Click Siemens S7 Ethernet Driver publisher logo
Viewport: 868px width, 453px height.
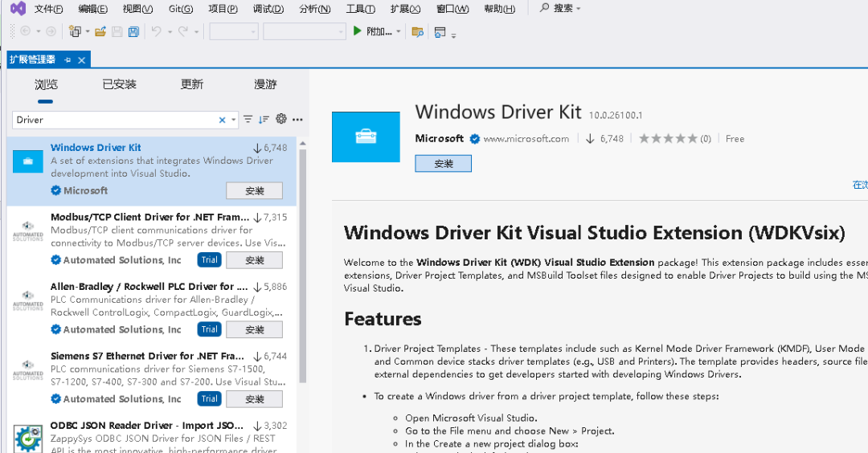pyautogui.click(x=27, y=369)
